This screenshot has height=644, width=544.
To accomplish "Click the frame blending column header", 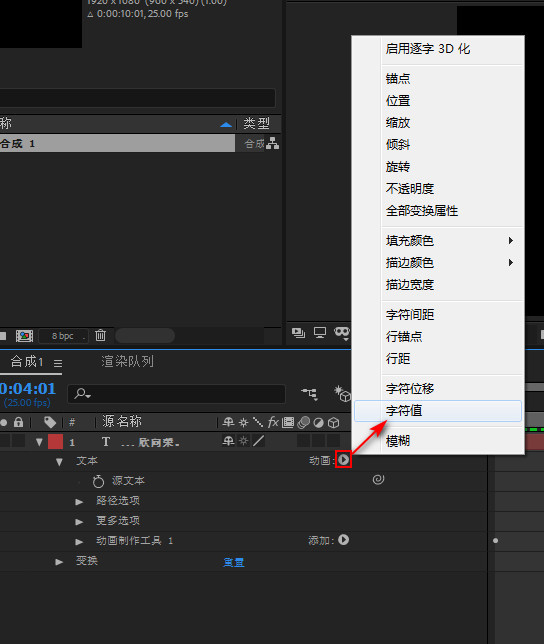I will (288, 422).
